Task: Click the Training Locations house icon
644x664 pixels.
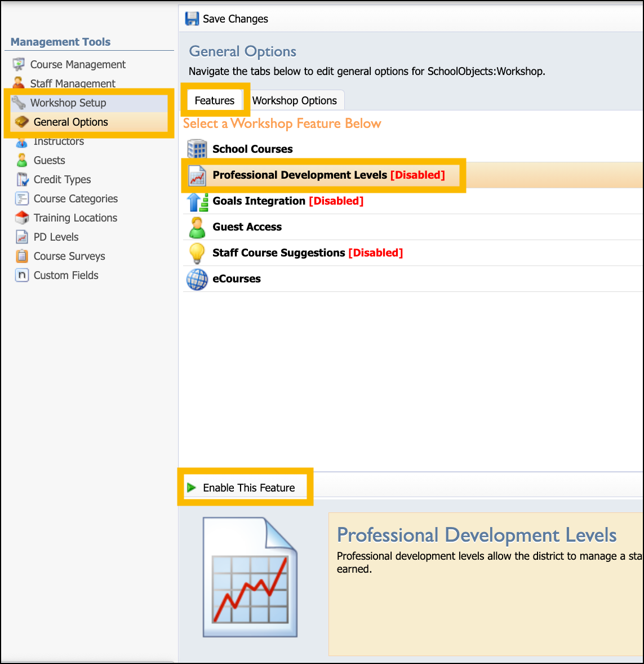Action: [x=22, y=218]
